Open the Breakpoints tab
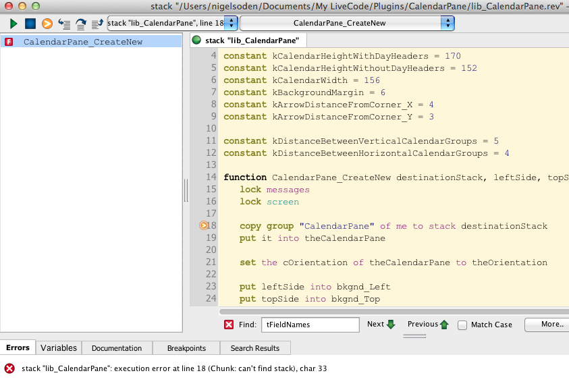Viewport: 569px width, 392px height. click(186, 348)
